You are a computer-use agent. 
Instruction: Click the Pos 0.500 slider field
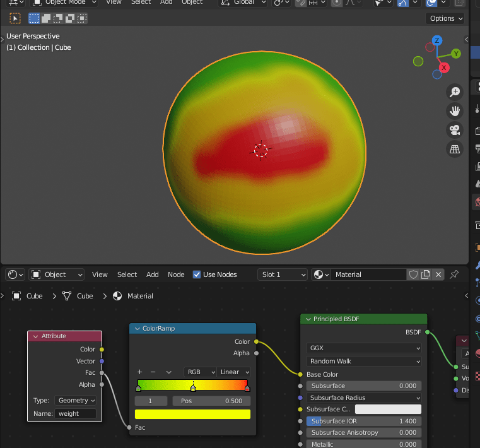point(211,401)
